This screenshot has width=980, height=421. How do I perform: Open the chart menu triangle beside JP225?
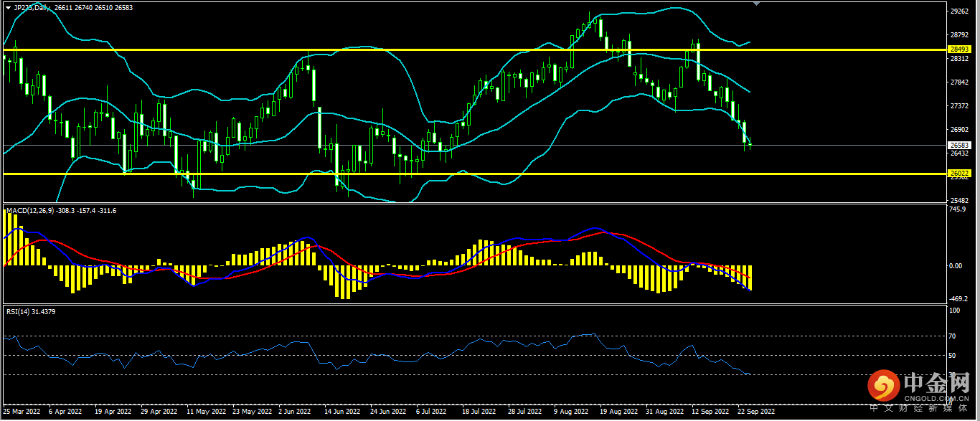[8, 7]
